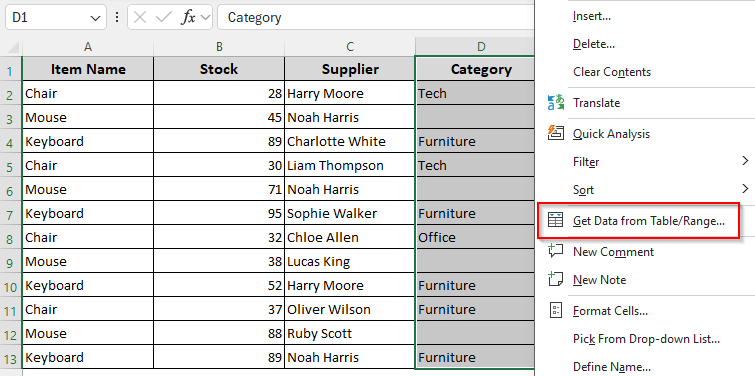Click the formula bar containing Category

376,17
